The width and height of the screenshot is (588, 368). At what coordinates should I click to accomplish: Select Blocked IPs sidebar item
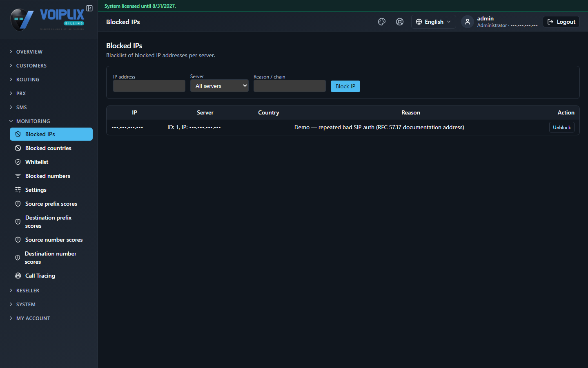click(x=51, y=134)
